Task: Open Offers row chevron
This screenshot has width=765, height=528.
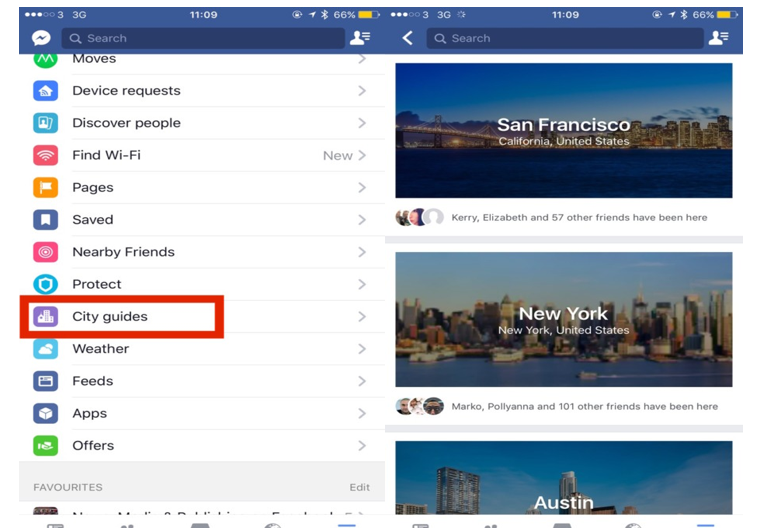Action: point(362,446)
